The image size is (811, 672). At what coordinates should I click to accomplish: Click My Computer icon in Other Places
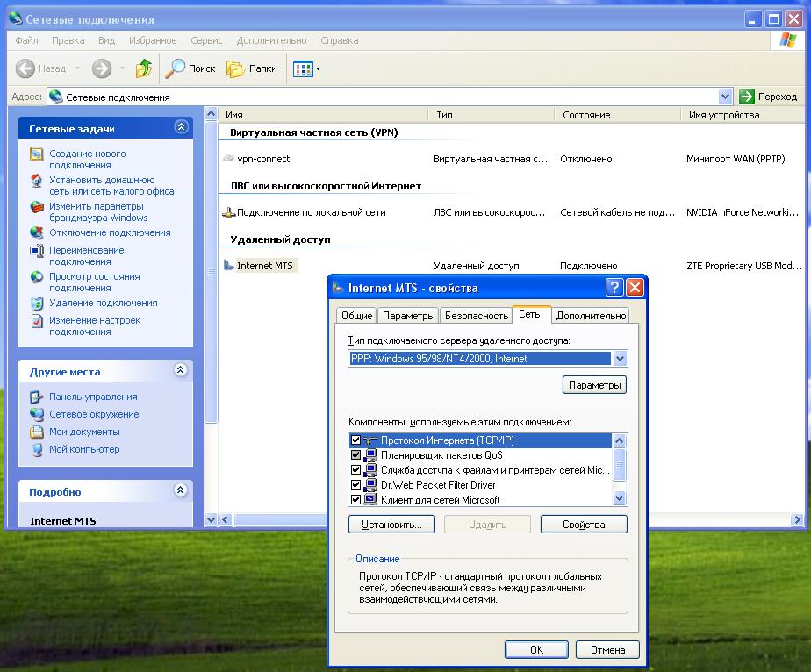click(x=37, y=449)
